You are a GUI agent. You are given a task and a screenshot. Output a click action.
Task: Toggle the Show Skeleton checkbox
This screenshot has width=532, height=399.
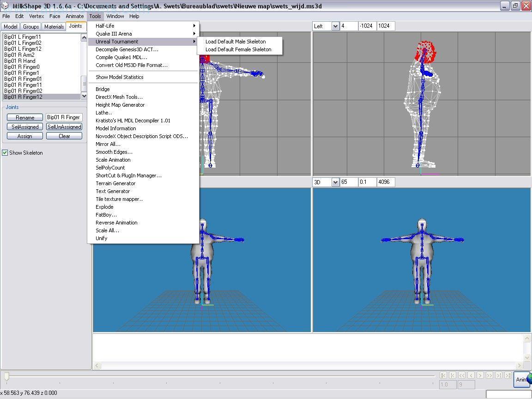tap(5, 153)
